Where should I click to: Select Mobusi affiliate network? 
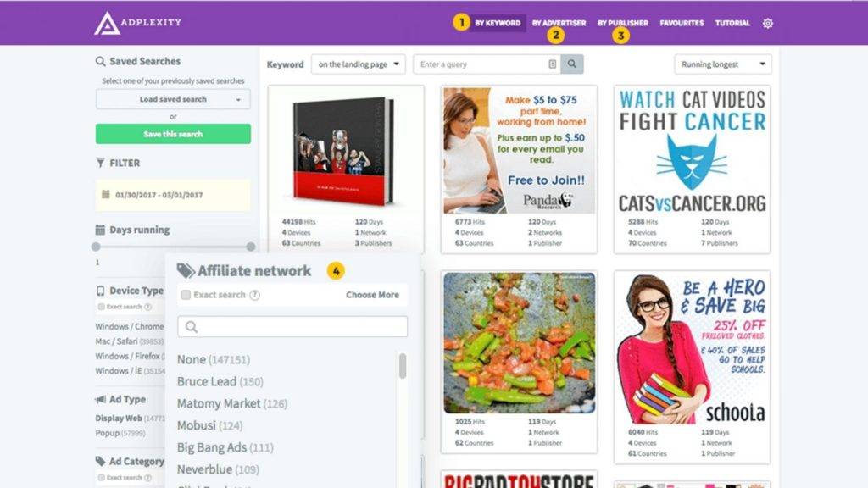point(210,425)
